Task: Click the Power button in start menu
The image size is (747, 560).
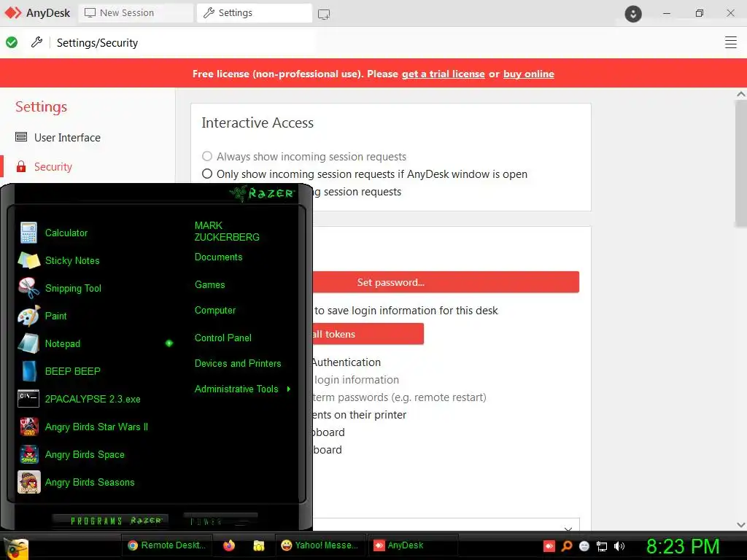Action: [220, 521]
